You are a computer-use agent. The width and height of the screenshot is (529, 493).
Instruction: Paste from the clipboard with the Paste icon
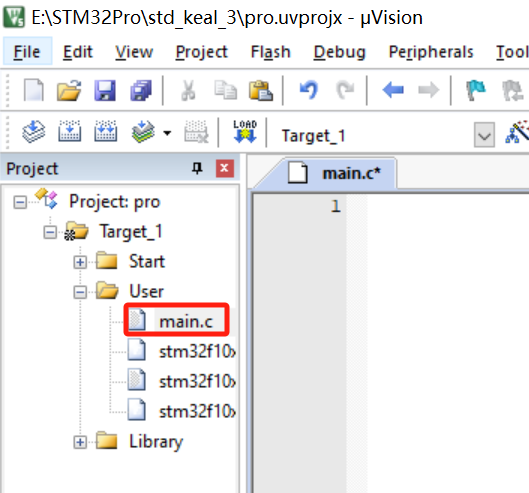click(260, 90)
